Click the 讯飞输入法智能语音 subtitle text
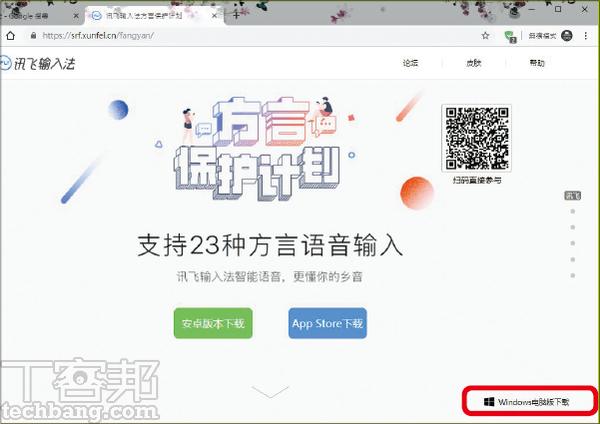Viewport: 600px width, 424px height. 269,276
